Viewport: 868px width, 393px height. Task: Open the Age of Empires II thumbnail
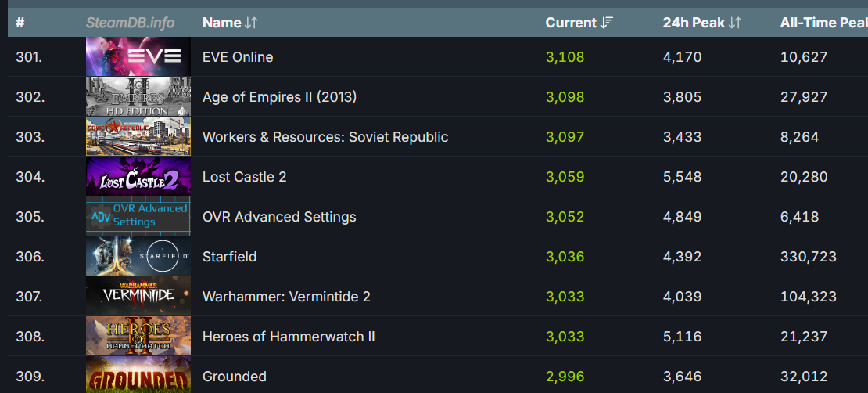coord(138,96)
